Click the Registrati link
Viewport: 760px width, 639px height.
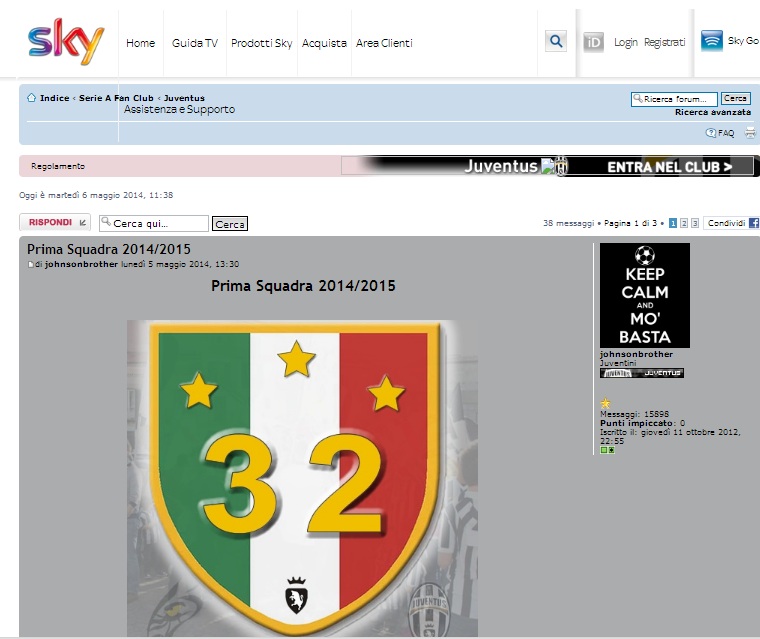pyautogui.click(x=665, y=42)
